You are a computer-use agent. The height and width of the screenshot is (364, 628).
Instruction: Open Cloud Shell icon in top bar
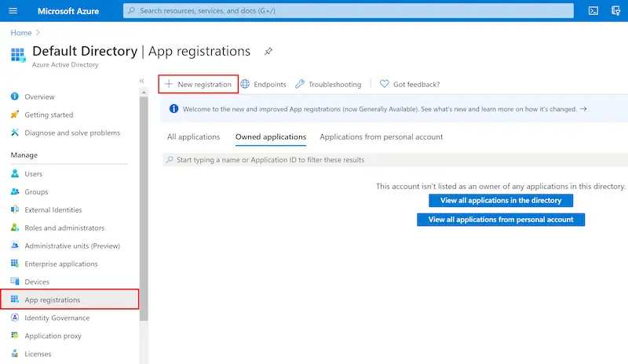(593, 11)
